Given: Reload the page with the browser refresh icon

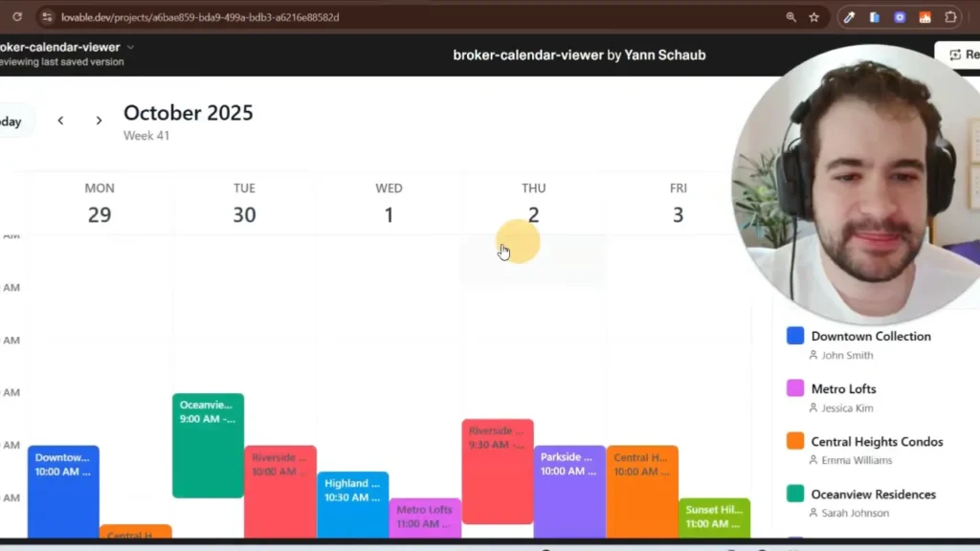Looking at the screenshot, I should click(16, 17).
